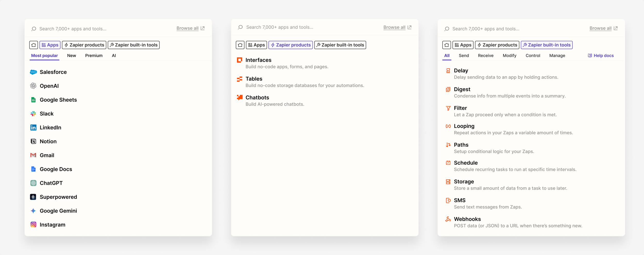
Task: Switch to the Send tab
Action: click(464, 56)
